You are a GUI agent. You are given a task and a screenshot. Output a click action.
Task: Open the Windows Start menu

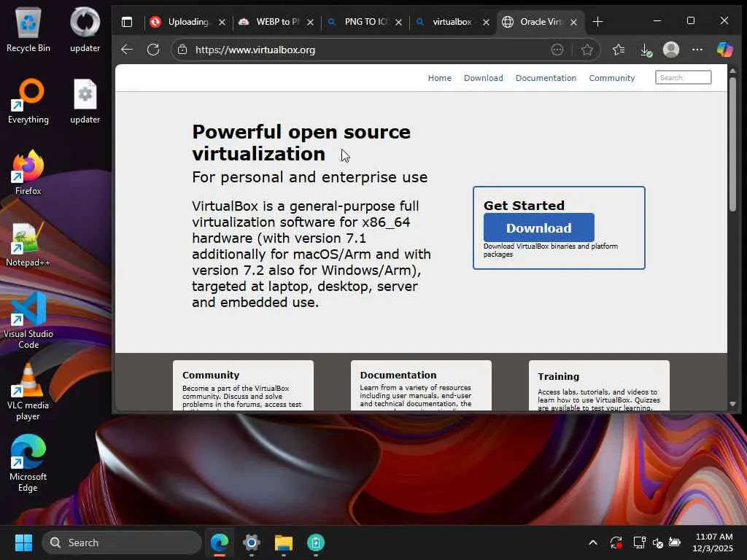[23, 542]
